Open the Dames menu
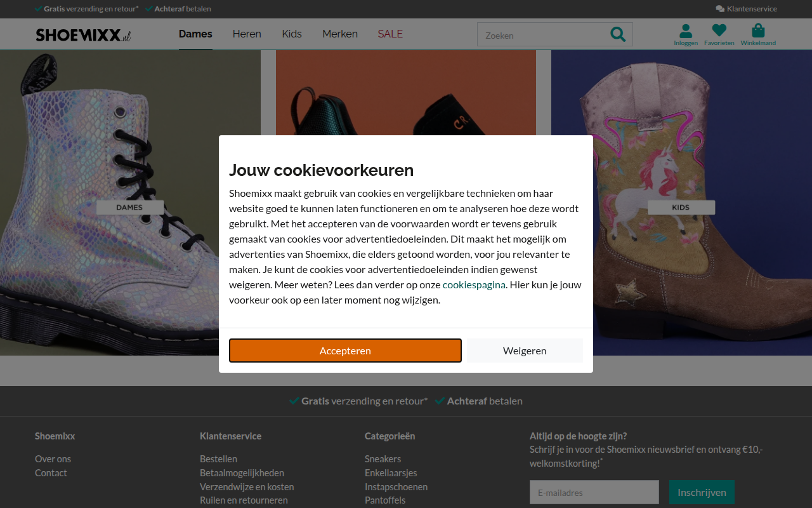Screen dimensions: 812x508 (195, 34)
